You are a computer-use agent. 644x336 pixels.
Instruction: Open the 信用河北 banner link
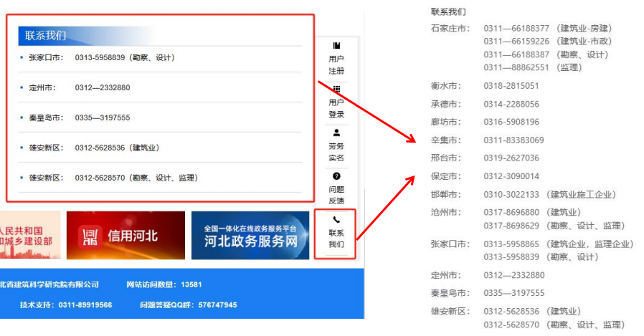click(126, 235)
